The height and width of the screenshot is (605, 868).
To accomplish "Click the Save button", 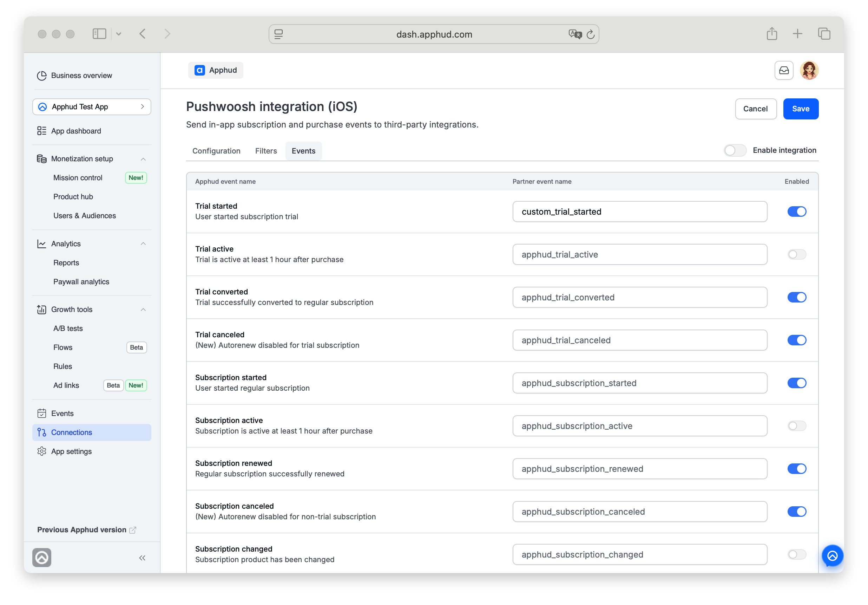I will point(800,109).
